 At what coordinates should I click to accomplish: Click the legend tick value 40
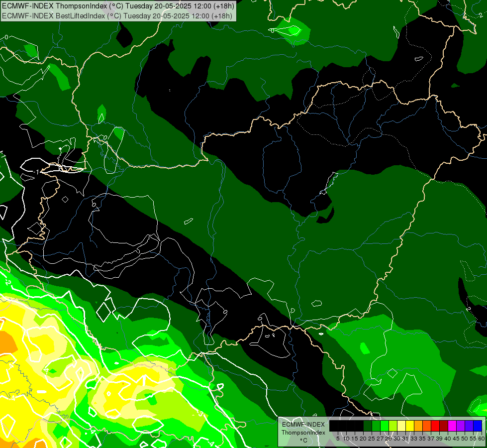(x=448, y=439)
